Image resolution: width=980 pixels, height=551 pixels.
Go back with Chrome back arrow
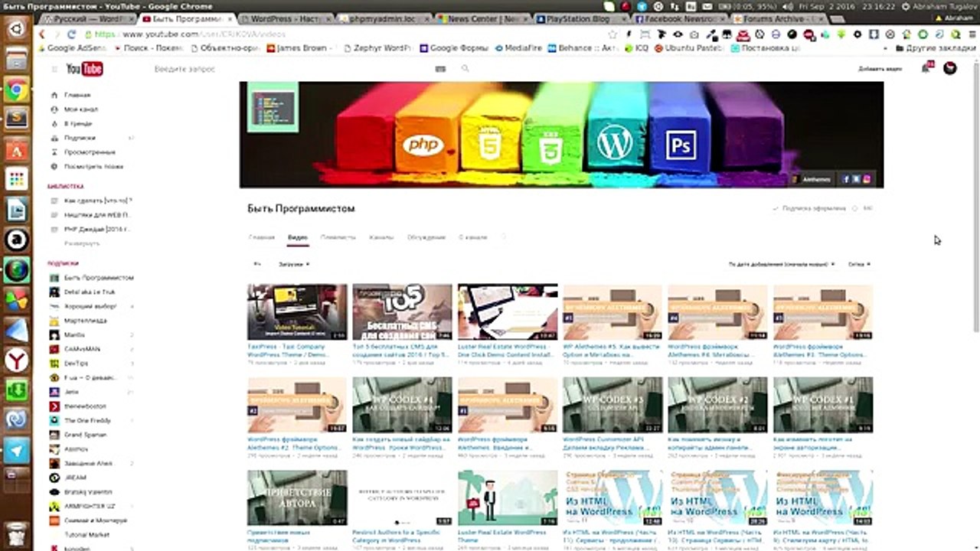41,34
